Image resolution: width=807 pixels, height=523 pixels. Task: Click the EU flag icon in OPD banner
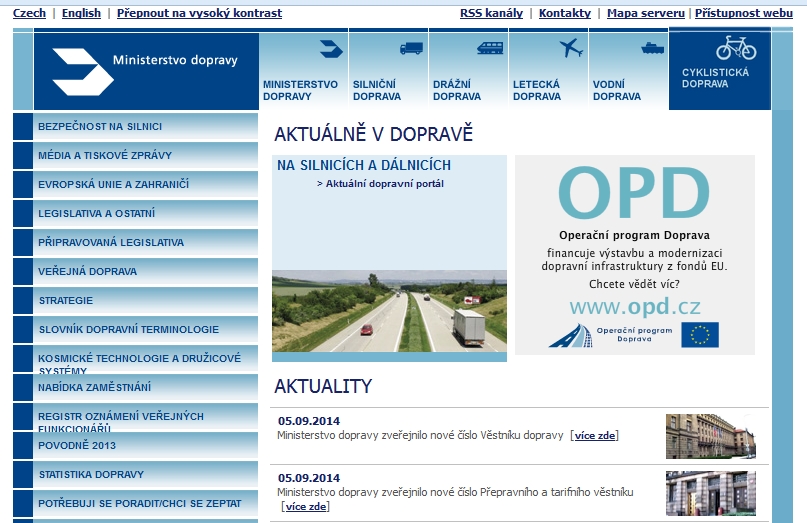[x=700, y=335]
